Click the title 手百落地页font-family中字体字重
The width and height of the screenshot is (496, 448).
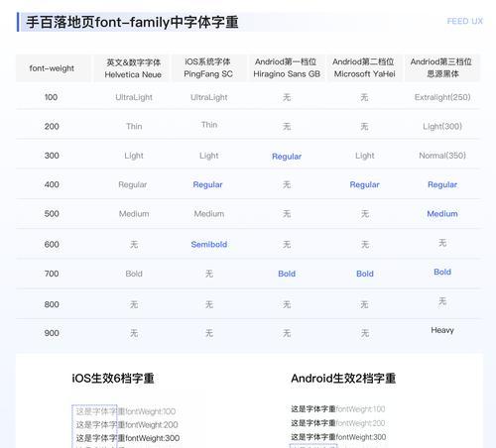pyautogui.click(x=132, y=22)
